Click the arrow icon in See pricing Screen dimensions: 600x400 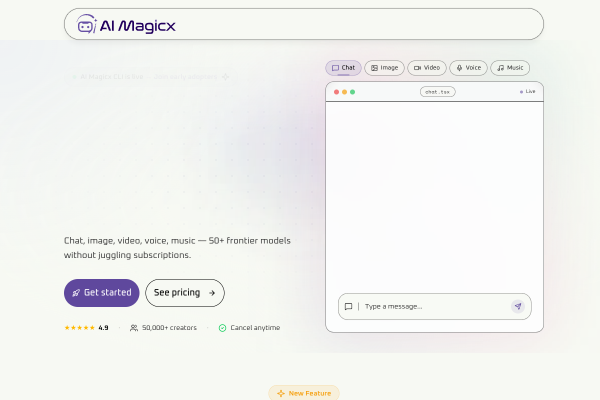point(212,293)
